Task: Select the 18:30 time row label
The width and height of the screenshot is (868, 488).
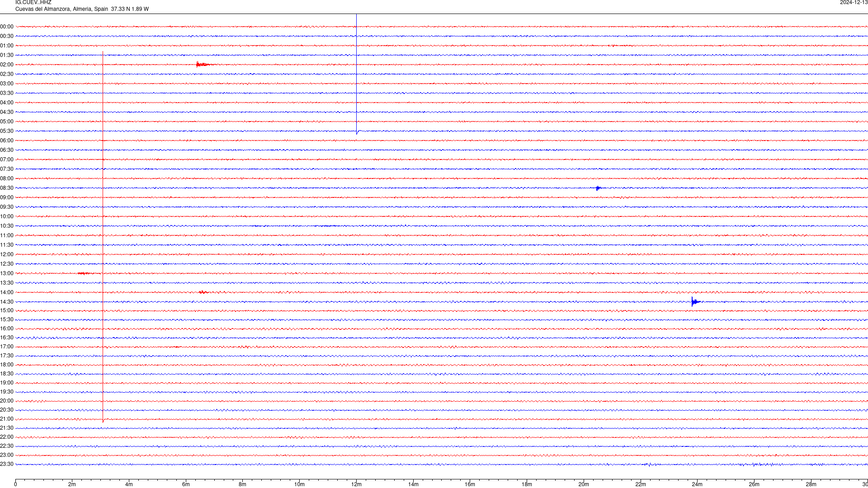Action: point(7,374)
